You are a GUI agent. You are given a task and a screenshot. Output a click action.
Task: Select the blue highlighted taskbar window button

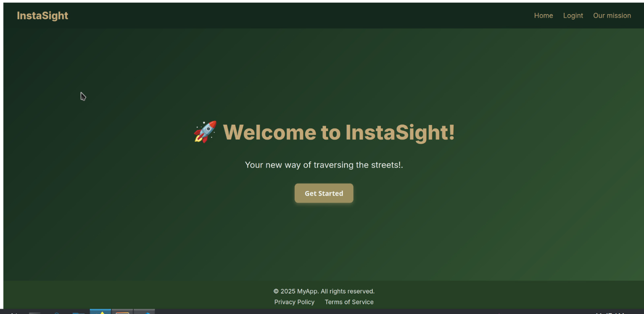tap(100, 312)
